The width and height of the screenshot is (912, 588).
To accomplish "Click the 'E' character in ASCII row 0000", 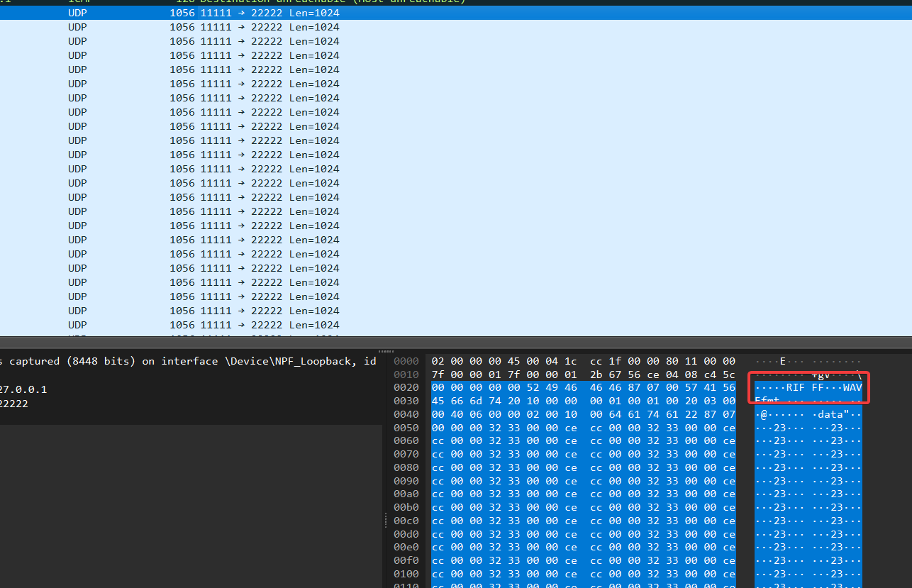I will [x=782, y=361].
